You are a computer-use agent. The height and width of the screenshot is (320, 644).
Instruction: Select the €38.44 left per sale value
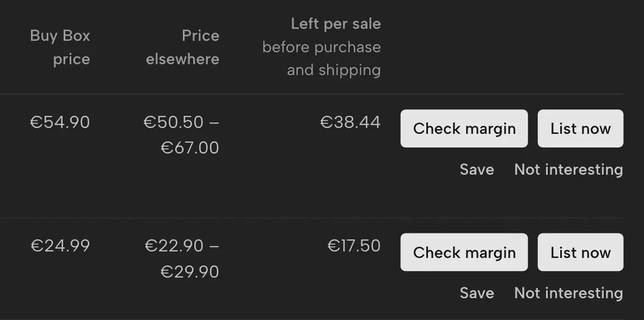350,122
